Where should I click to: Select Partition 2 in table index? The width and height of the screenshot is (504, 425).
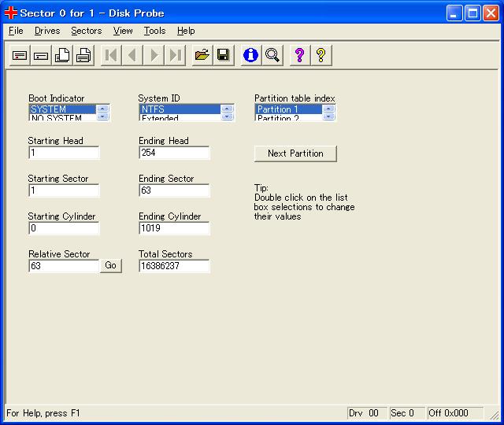coord(289,117)
